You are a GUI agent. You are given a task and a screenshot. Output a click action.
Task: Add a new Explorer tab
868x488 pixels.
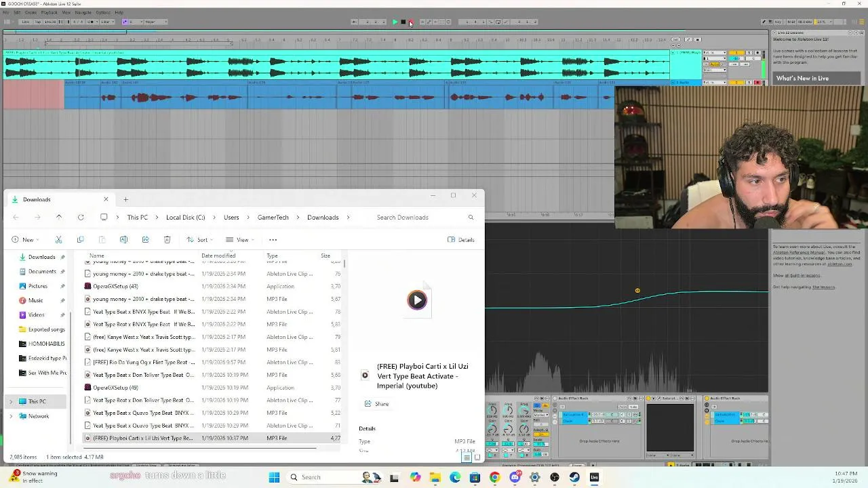pyautogui.click(x=125, y=199)
